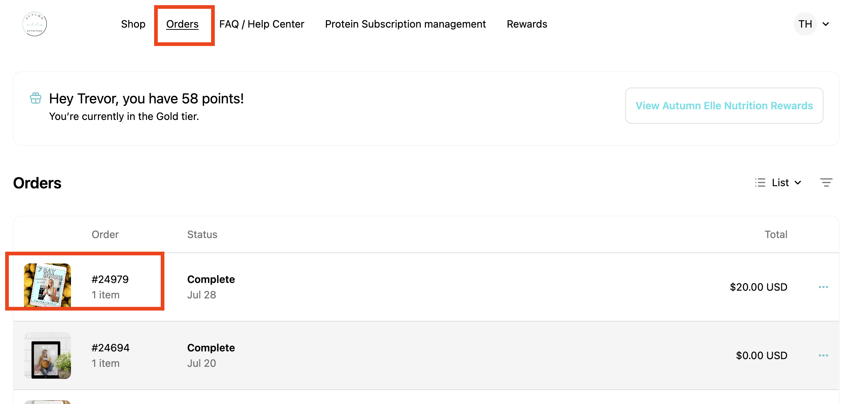Select the Orders navigation item

[x=182, y=24]
